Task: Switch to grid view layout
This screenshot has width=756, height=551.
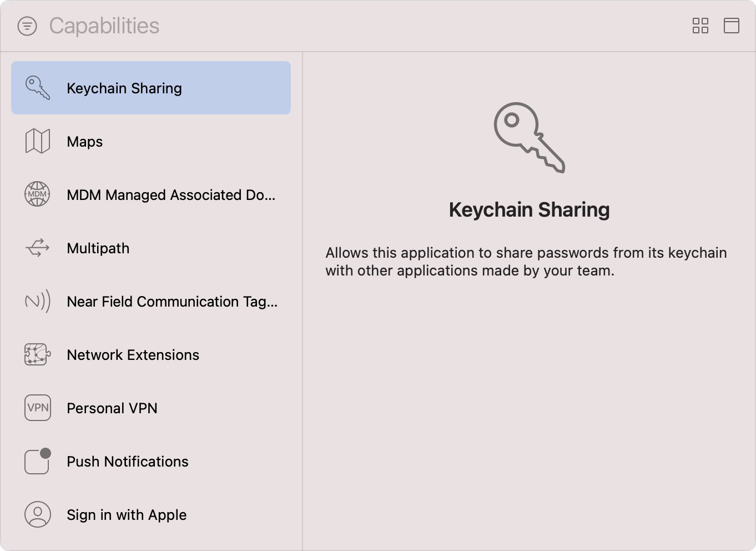Action: pos(700,26)
